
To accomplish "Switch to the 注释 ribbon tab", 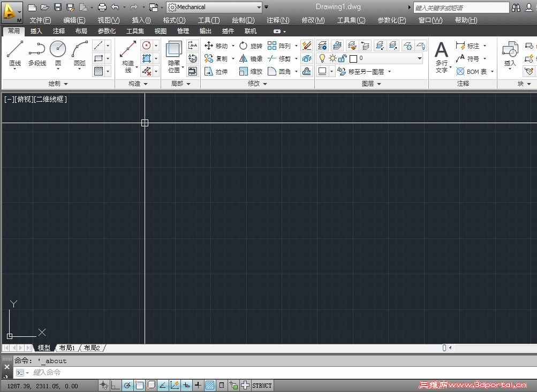I will (x=58, y=31).
